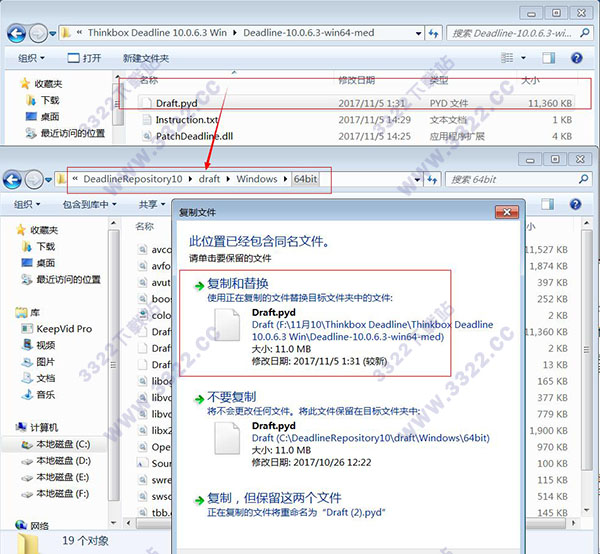Open 视频 library in sidebar
The image size is (600, 554).
46,345
